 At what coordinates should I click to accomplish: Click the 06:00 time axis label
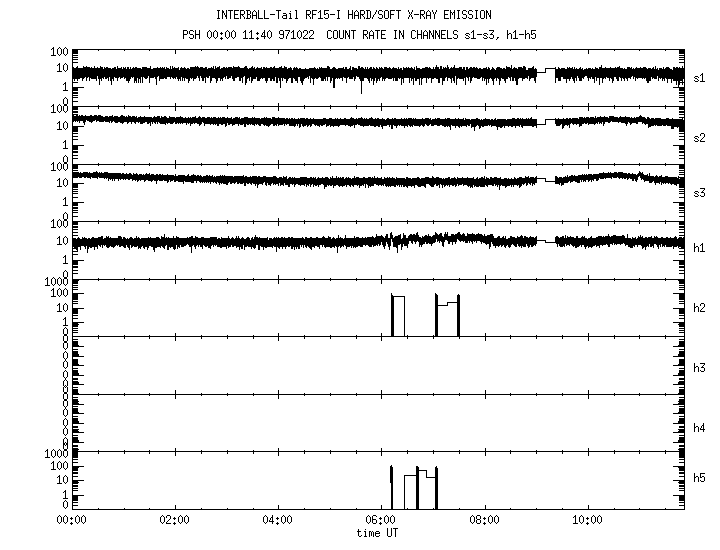tap(380, 520)
